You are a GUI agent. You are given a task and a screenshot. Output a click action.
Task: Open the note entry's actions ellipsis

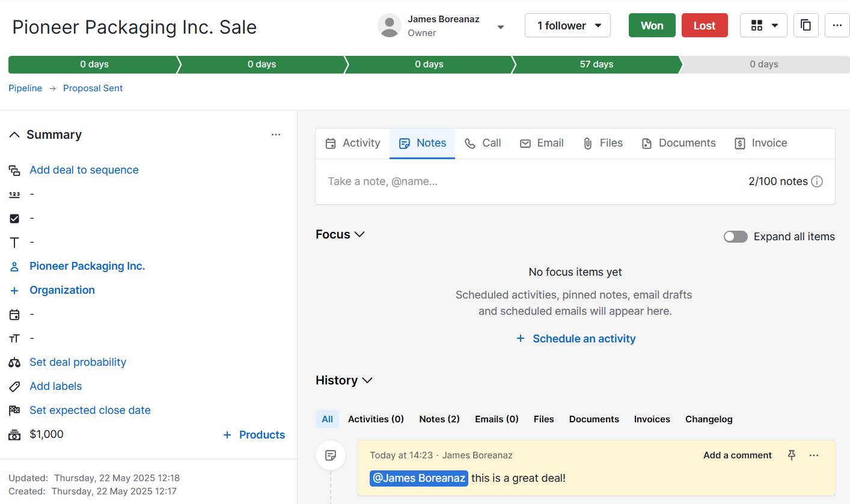tap(814, 455)
